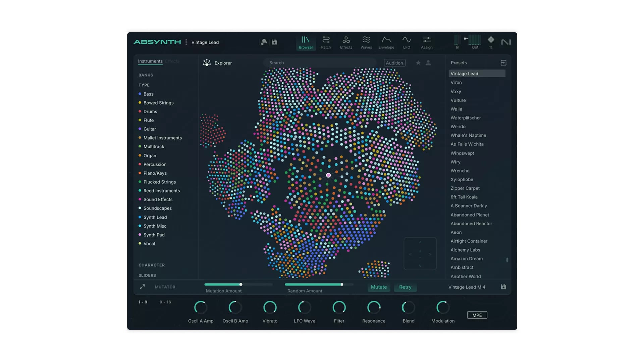Toggle the Audition button

coord(394,63)
